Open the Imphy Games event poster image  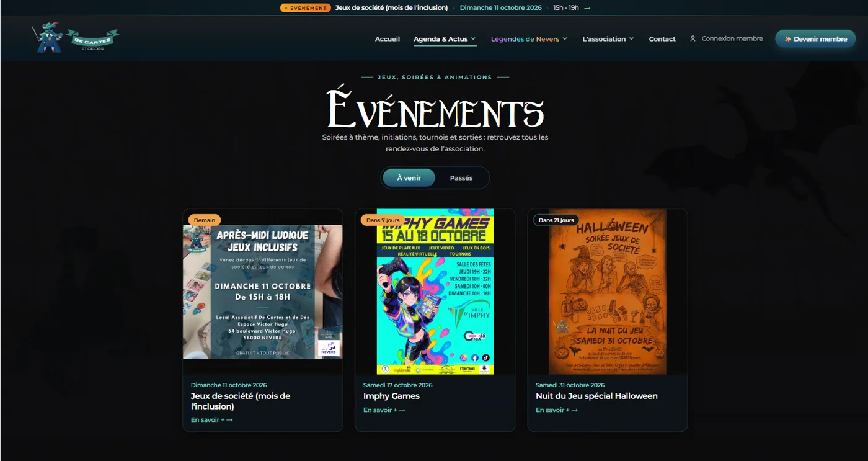point(435,292)
